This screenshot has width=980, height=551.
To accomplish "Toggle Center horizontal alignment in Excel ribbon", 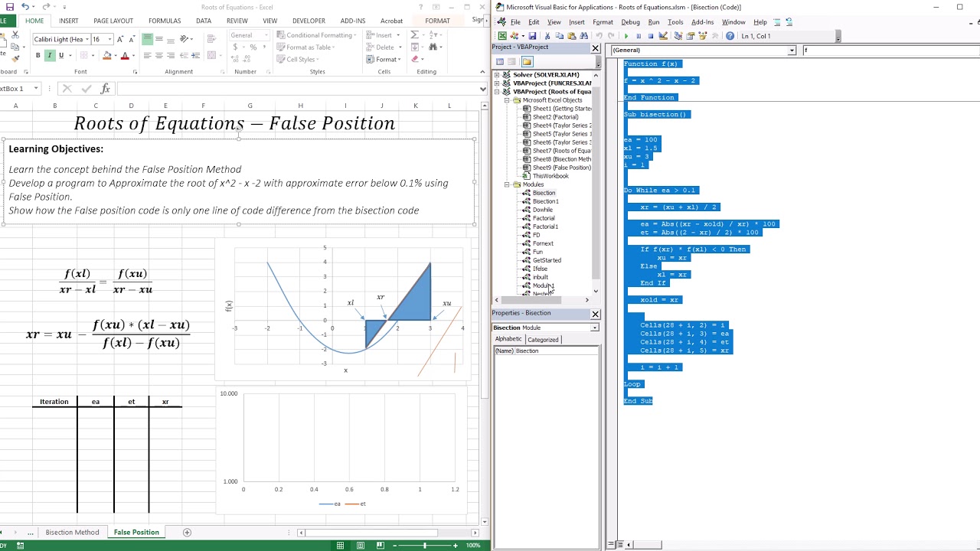I will pos(159,55).
